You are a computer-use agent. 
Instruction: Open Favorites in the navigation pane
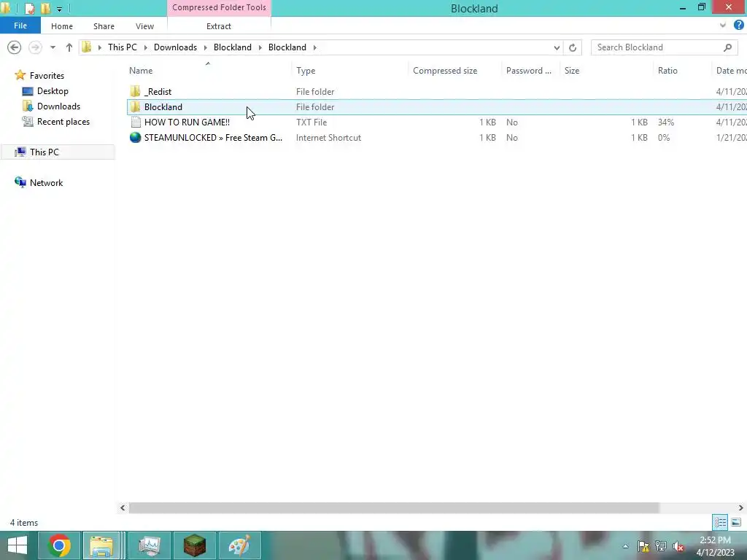click(x=47, y=76)
